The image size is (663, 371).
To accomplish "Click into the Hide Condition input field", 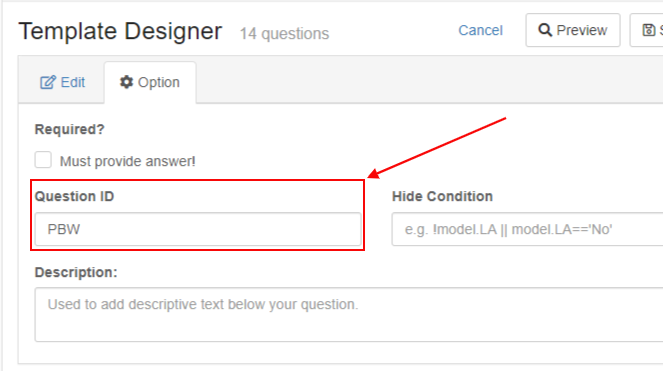I will (x=527, y=229).
